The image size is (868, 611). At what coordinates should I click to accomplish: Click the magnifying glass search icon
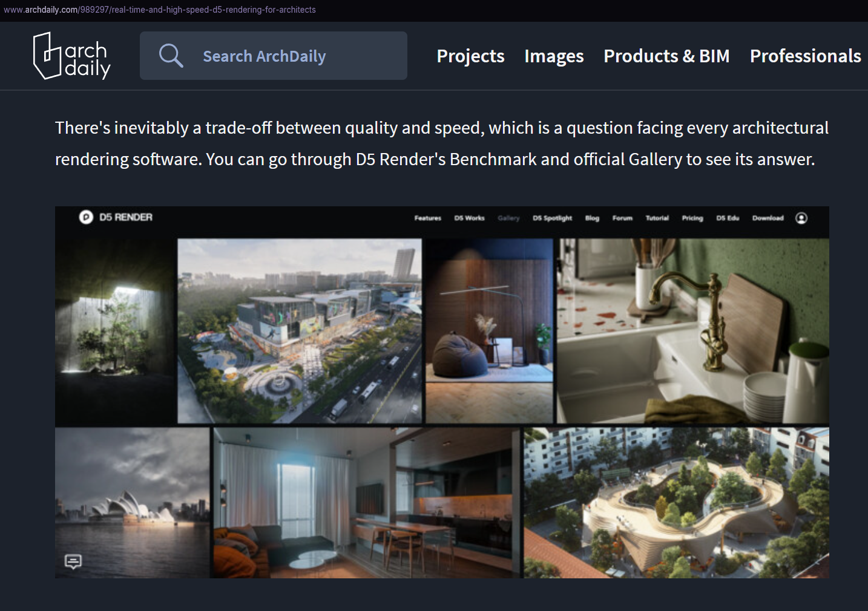tap(171, 56)
